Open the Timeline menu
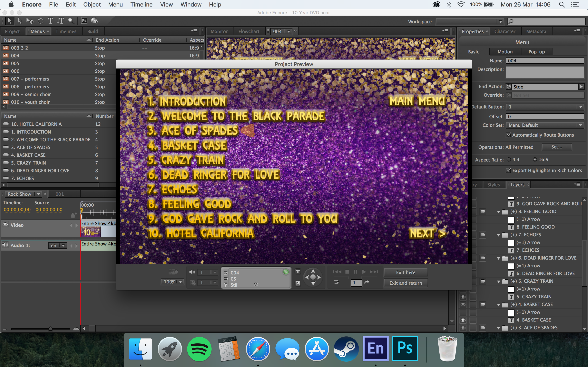Viewport: 588px width, 367px height. (141, 5)
